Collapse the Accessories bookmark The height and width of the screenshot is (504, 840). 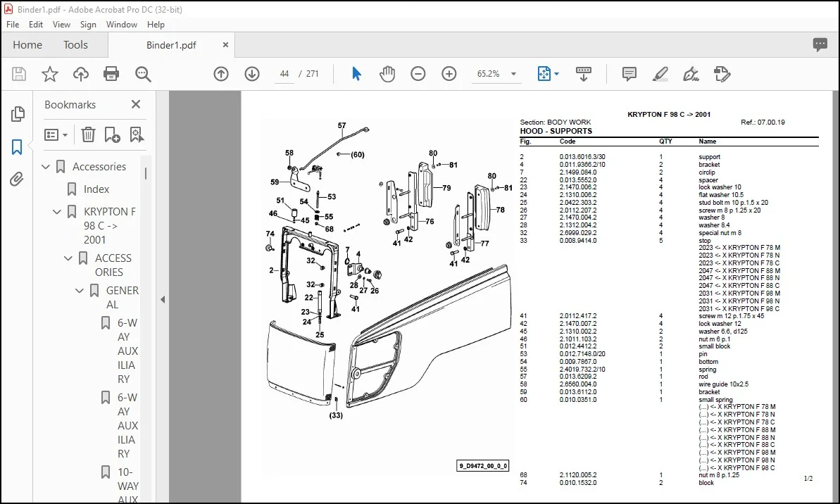pyautogui.click(x=46, y=167)
